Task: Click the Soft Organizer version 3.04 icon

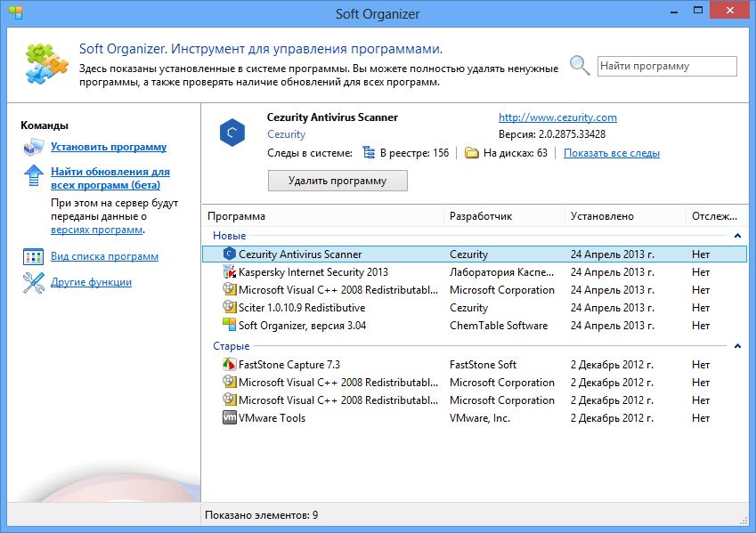Action: [x=230, y=325]
